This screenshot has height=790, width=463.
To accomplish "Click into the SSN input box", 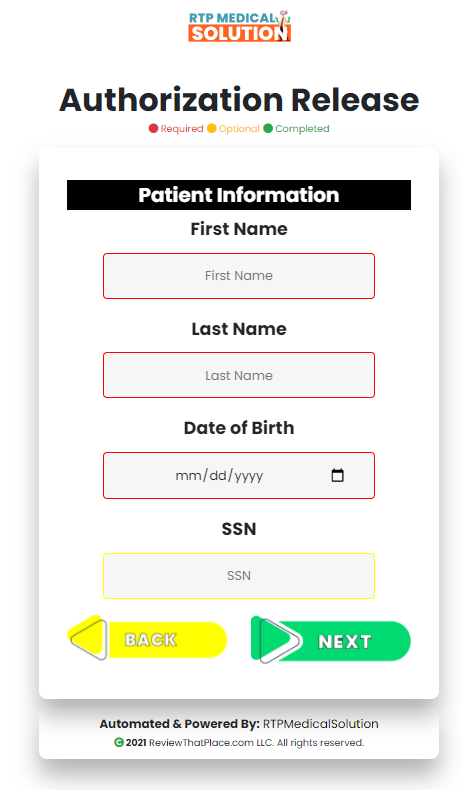I will coord(239,576).
